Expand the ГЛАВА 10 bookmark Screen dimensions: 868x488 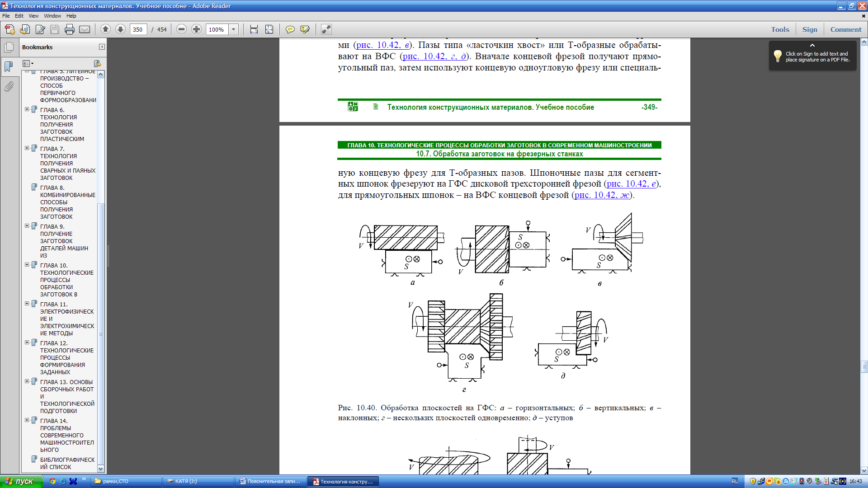tap(27, 265)
